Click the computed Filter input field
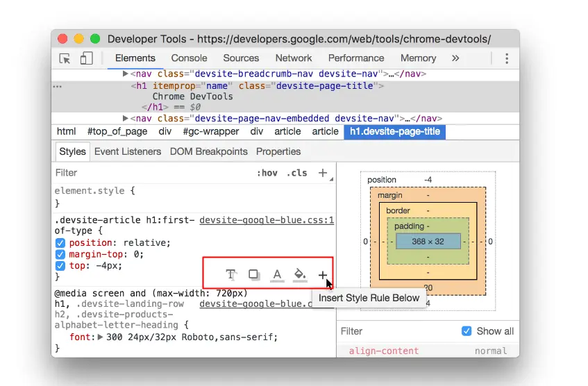588x386 pixels. pyautogui.click(x=398, y=331)
